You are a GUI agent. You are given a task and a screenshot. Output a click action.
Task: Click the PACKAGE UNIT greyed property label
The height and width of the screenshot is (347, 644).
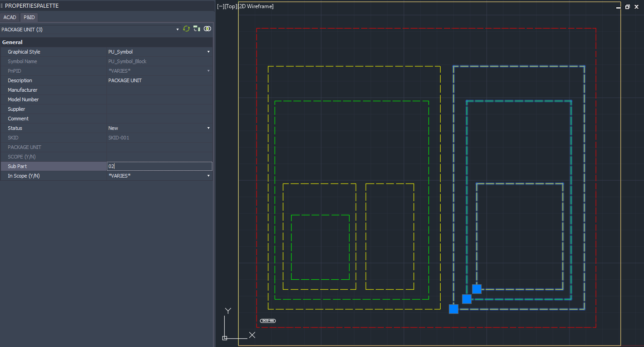pos(25,147)
